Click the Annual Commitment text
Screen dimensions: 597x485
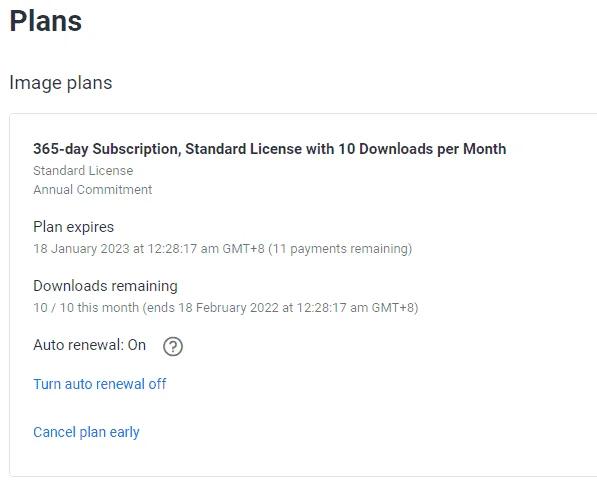[x=93, y=190]
